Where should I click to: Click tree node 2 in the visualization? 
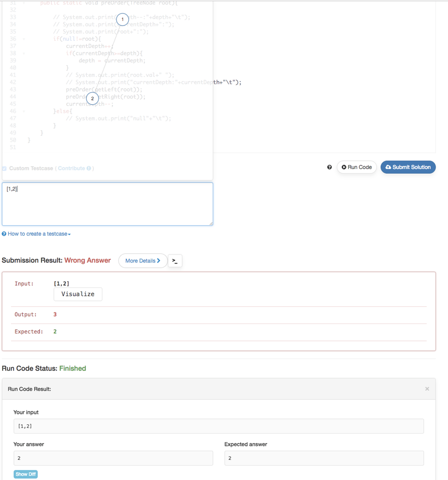[x=92, y=98]
